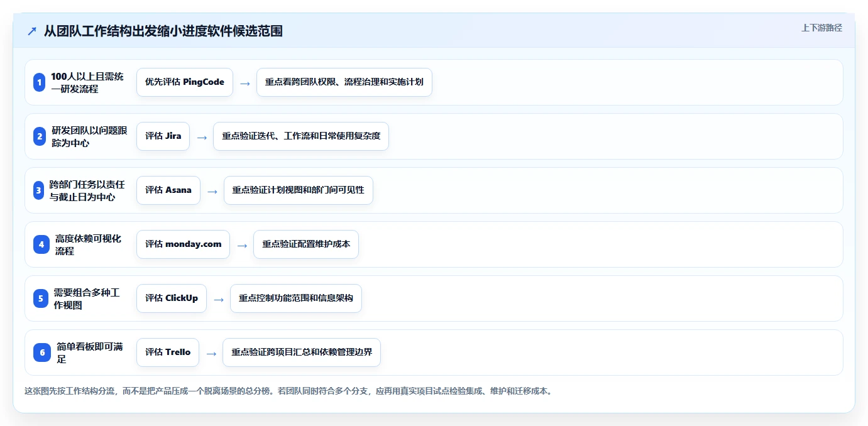
Task: Select the number 1 step badge
Action: click(x=39, y=82)
